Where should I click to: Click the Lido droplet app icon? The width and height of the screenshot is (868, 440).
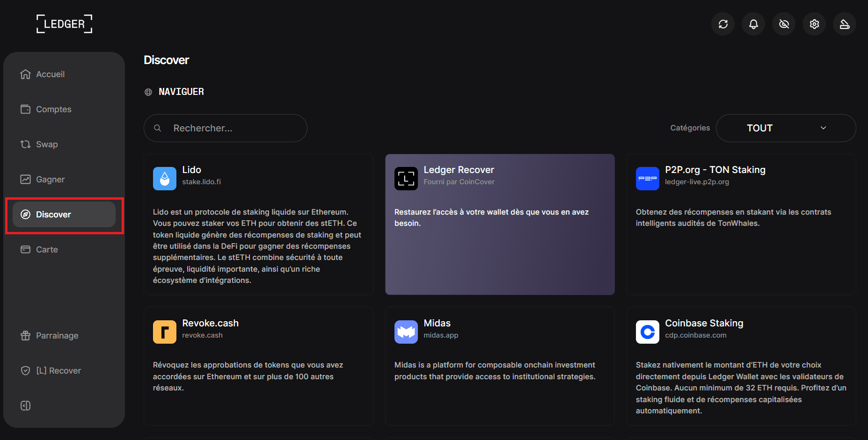pyautogui.click(x=165, y=179)
